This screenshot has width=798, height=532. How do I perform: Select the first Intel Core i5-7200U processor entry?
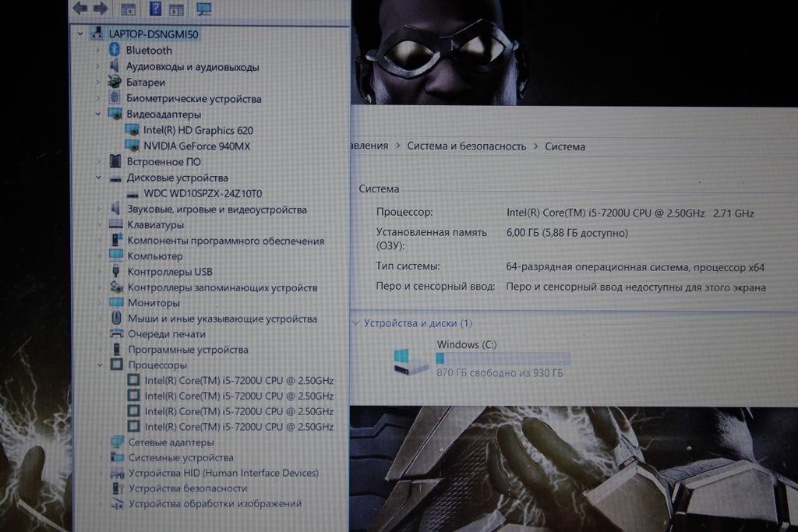click(x=238, y=380)
